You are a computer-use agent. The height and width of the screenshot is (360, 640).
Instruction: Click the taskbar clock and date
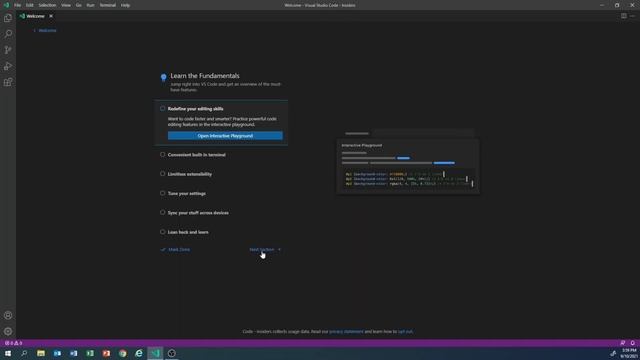(629, 353)
